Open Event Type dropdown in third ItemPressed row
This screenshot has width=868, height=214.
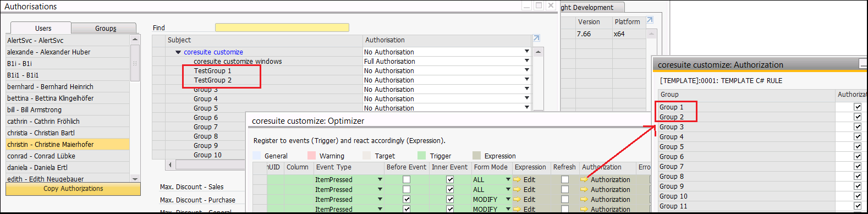click(380, 200)
